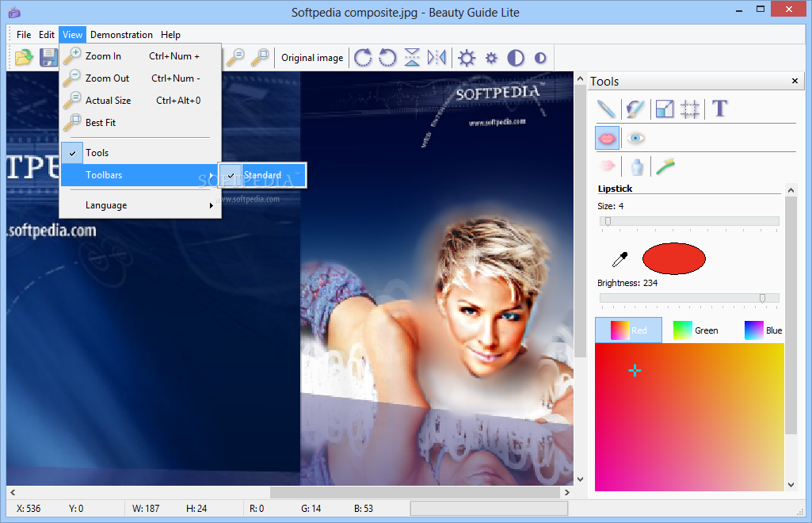Toggle the Tools panel checkmark item
812x523 pixels.
click(x=140, y=153)
